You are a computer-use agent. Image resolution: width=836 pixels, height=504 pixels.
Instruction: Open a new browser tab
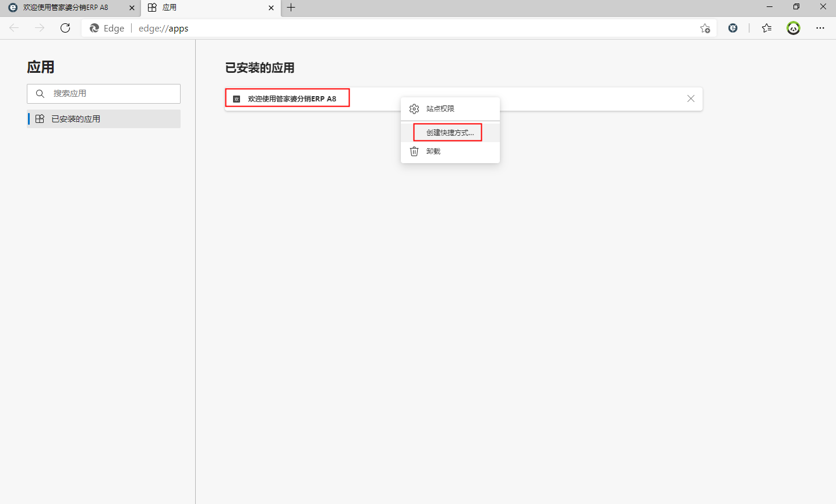(291, 8)
